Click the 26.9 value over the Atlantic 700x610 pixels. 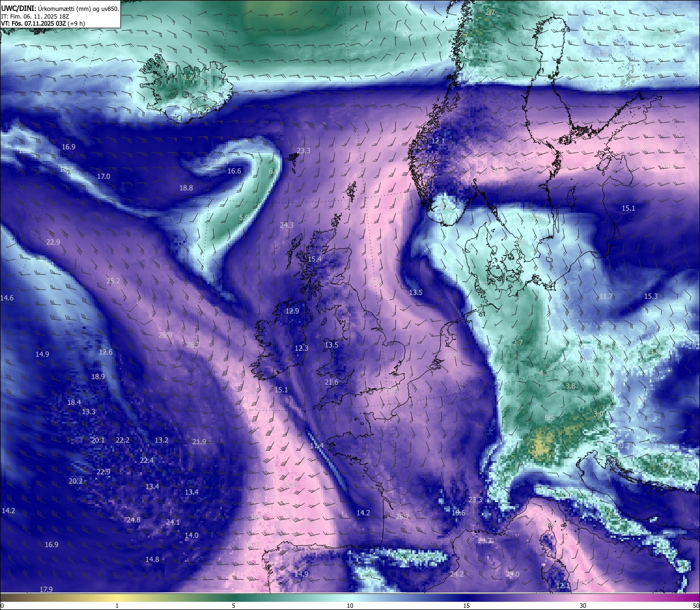tap(165, 335)
